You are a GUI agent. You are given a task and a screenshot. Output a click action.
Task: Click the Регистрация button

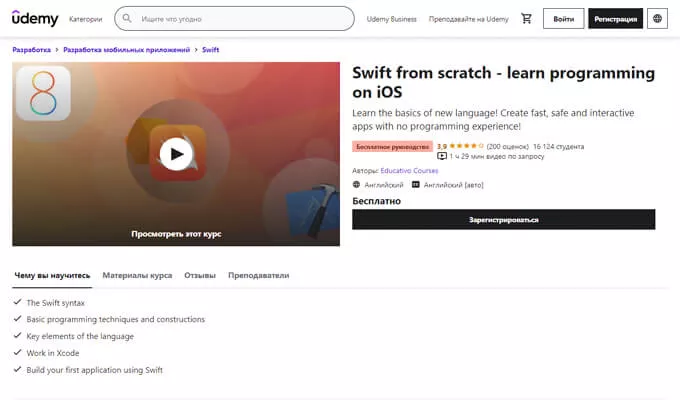click(615, 19)
